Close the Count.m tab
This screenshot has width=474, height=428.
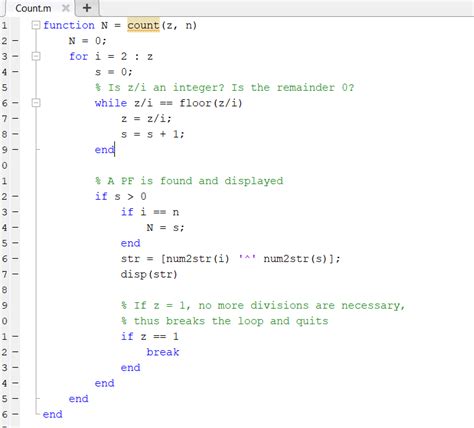pos(66,8)
